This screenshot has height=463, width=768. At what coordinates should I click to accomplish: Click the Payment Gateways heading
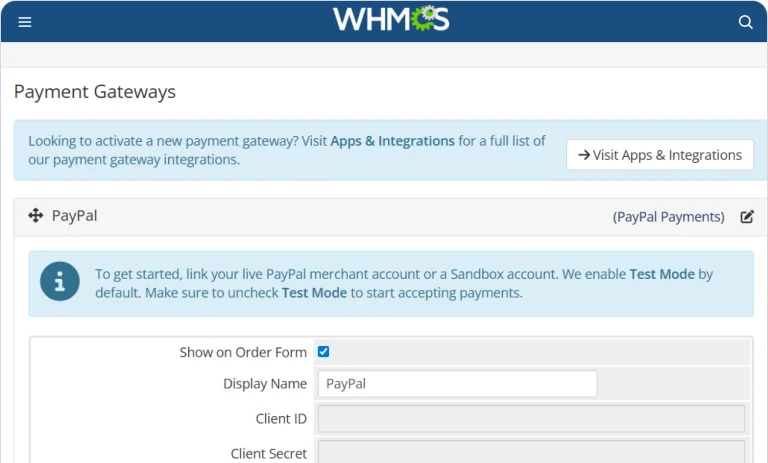click(95, 92)
